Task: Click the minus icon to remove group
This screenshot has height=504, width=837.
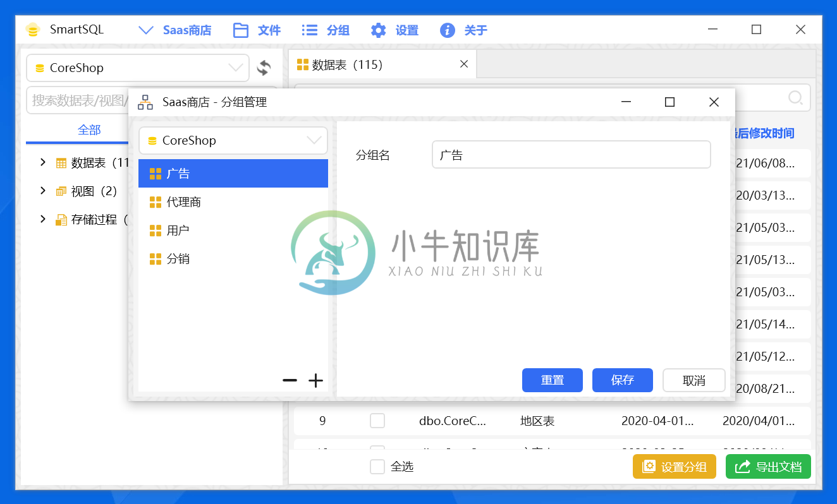Action: pyautogui.click(x=290, y=380)
